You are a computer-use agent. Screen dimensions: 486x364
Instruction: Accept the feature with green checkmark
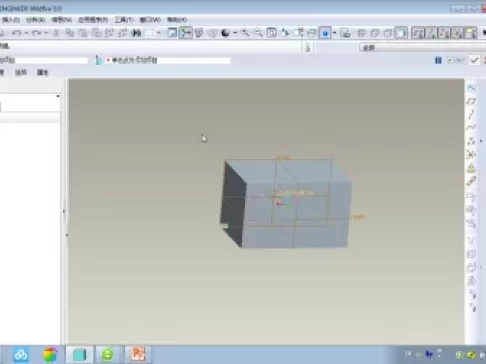pos(474,60)
